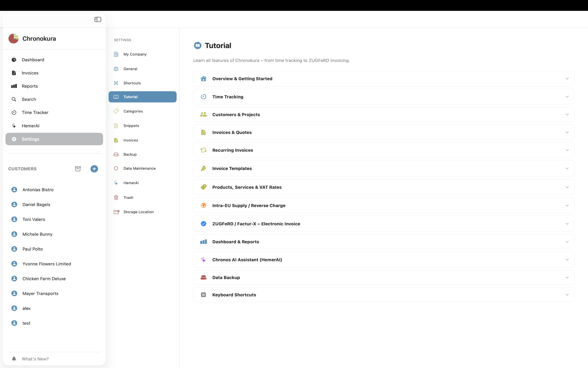Select the Settings sidebar item
Screen dimensions: 588x368
click(x=54, y=139)
